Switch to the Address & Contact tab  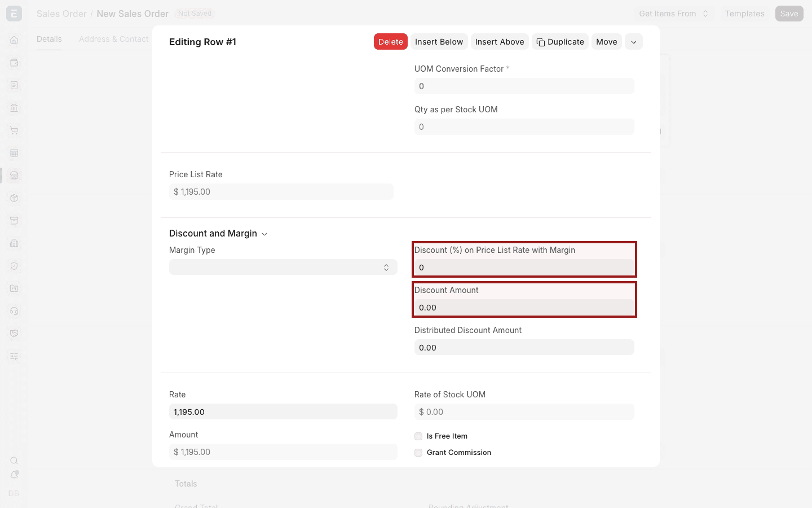click(114, 39)
